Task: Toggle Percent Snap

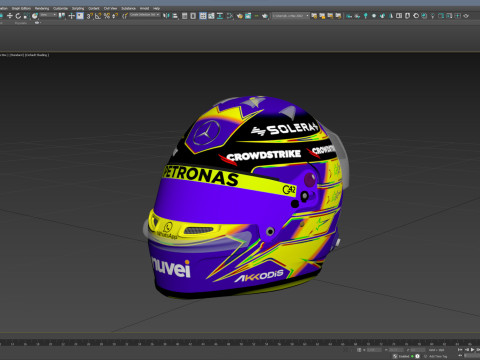Action: coord(107,16)
